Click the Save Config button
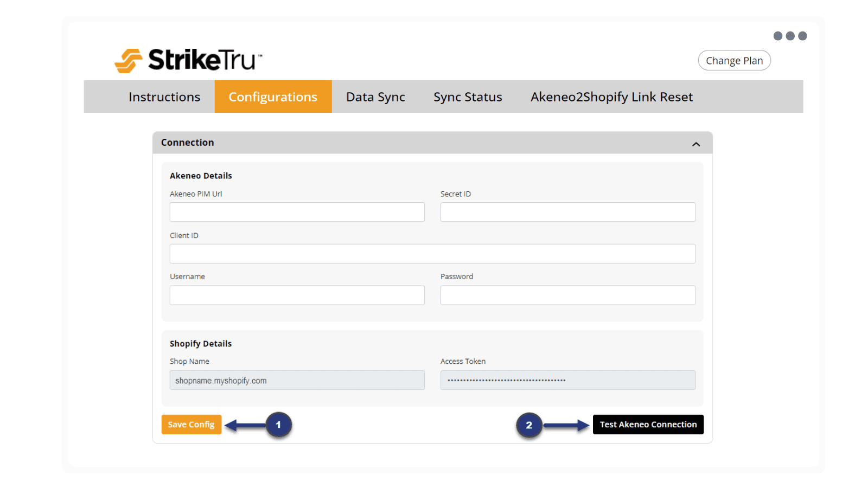 [x=191, y=425]
